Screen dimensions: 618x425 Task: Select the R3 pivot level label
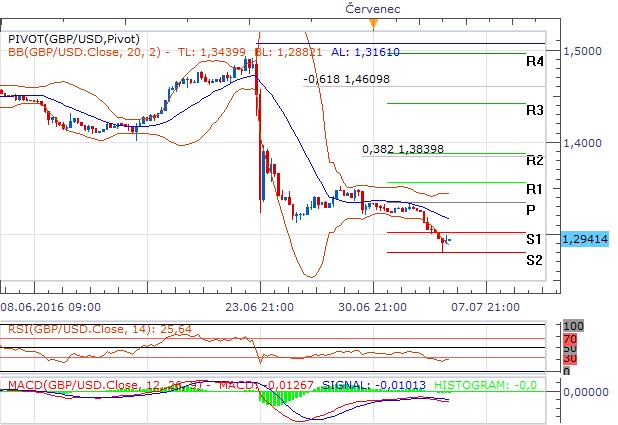click(x=535, y=110)
